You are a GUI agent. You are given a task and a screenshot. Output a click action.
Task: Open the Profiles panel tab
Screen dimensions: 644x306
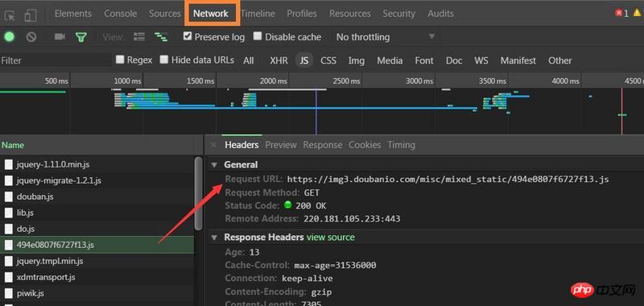[302, 14]
